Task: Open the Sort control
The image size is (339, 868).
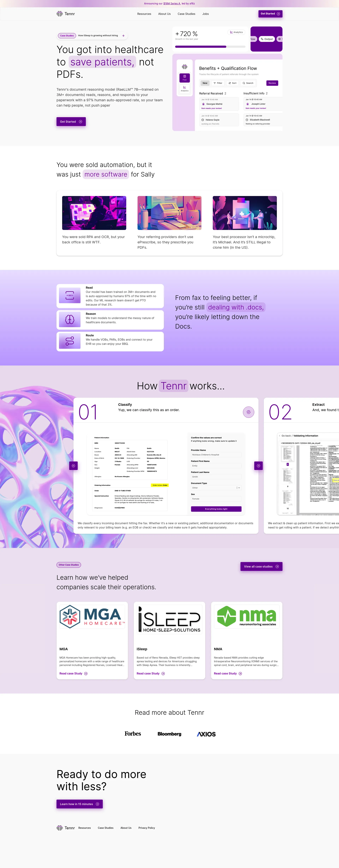Action: pyautogui.click(x=232, y=83)
